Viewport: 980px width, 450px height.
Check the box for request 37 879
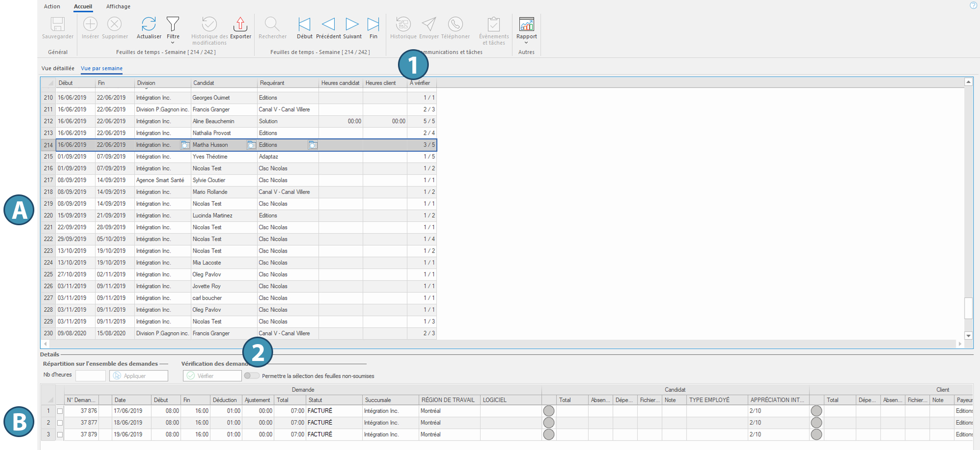(60, 435)
